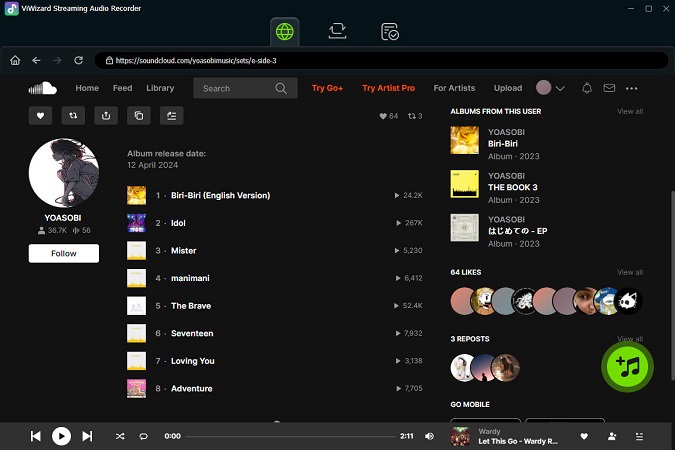The image size is (675, 450).
Task: Select the manimani track
Action: pyautogui.click(x=275, y=278)
